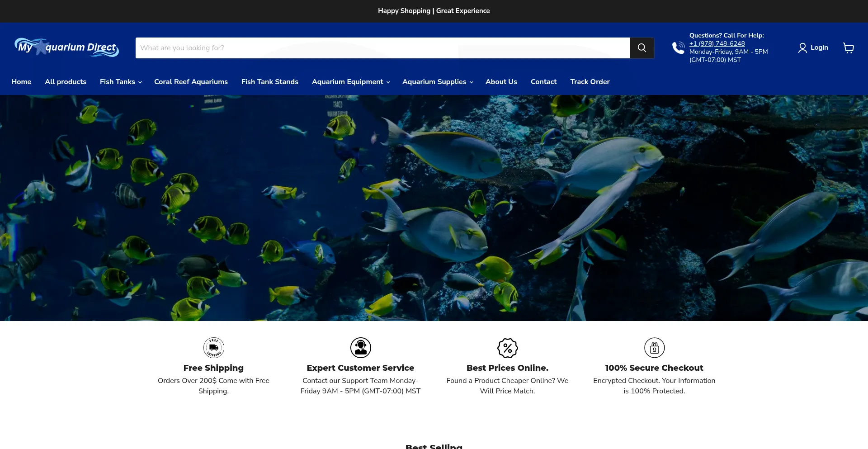Click the My Aquarium Direct logo
Screen dimensions: 868x449
click(66, 47)
